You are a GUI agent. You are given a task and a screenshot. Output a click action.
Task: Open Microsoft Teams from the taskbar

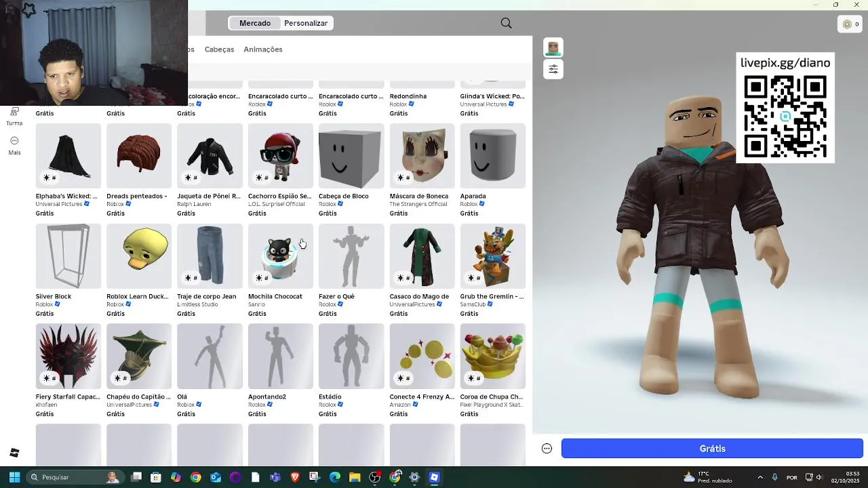(x=275, y=477)
